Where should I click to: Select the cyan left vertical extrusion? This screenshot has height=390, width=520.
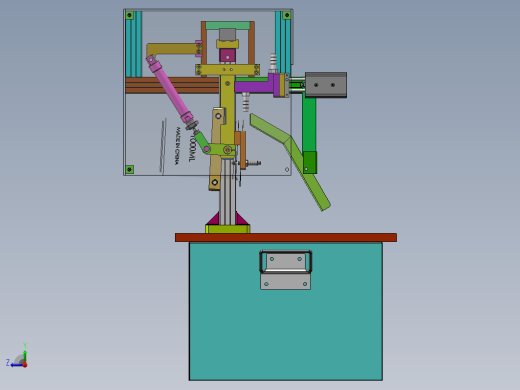pos(134,44)
